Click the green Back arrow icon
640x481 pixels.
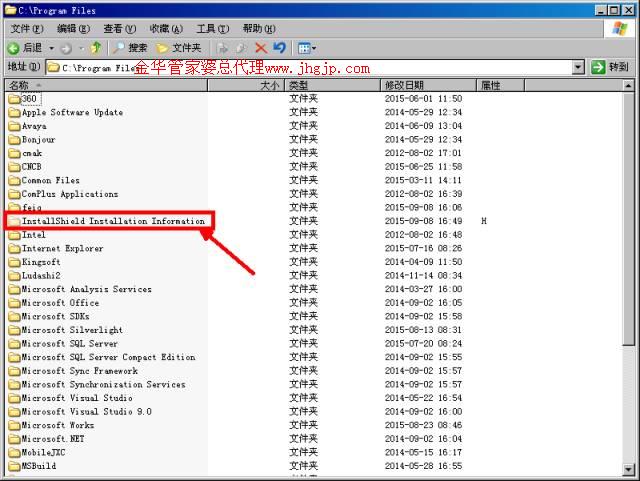coord(13,49)
